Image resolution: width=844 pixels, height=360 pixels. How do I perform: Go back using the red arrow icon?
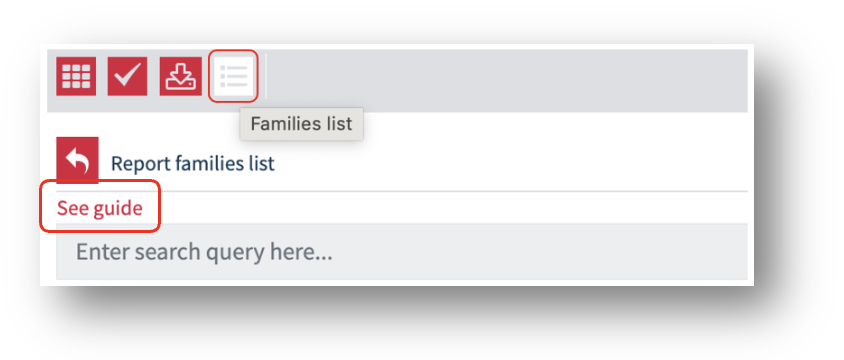78,160
